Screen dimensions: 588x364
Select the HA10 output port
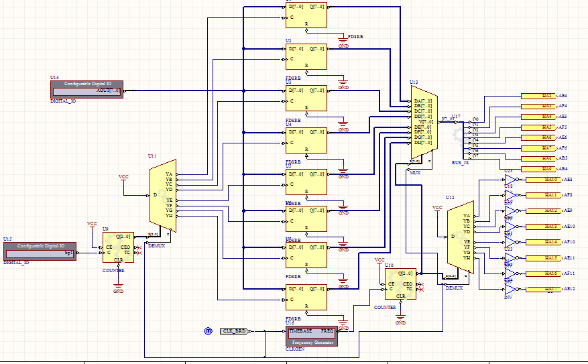pos(550,180)
